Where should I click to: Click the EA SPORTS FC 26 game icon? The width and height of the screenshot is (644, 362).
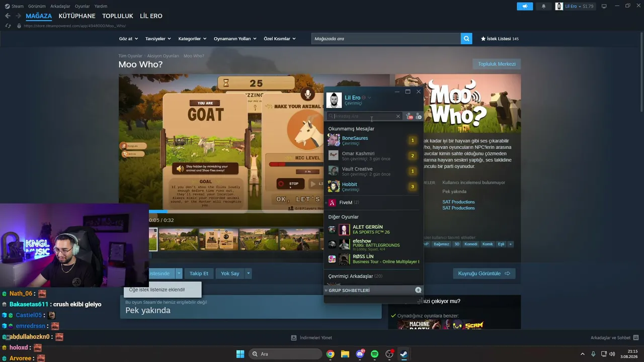click(332, 229)
